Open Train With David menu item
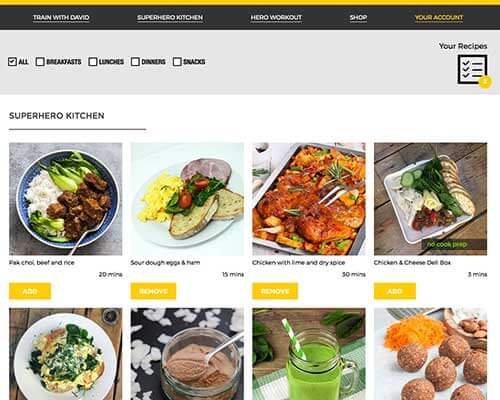Screen dimensions: 500x400 pos(61,18)
